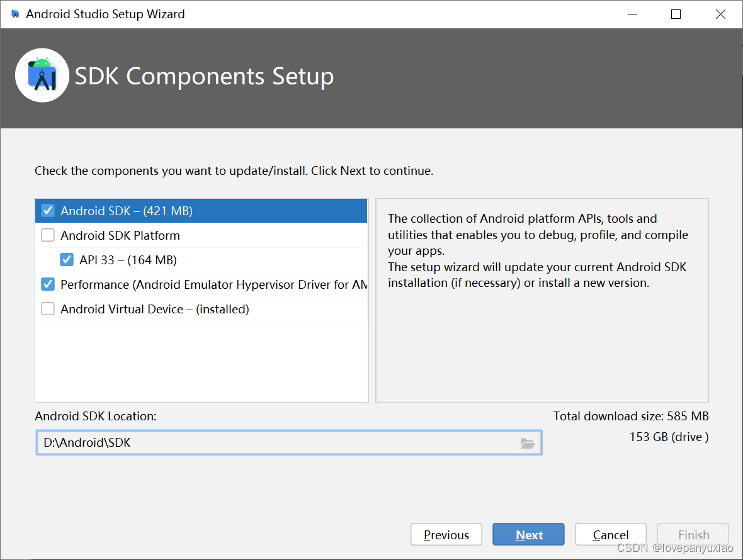Cancel the setup wizard
This screenshot has width=743, height=560.
click(x=610, y=534)
